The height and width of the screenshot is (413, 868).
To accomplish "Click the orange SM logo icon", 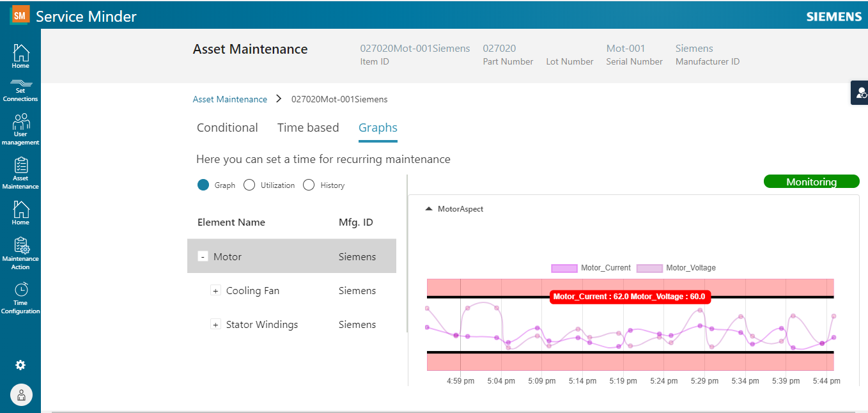I will [x=20, y=15].
